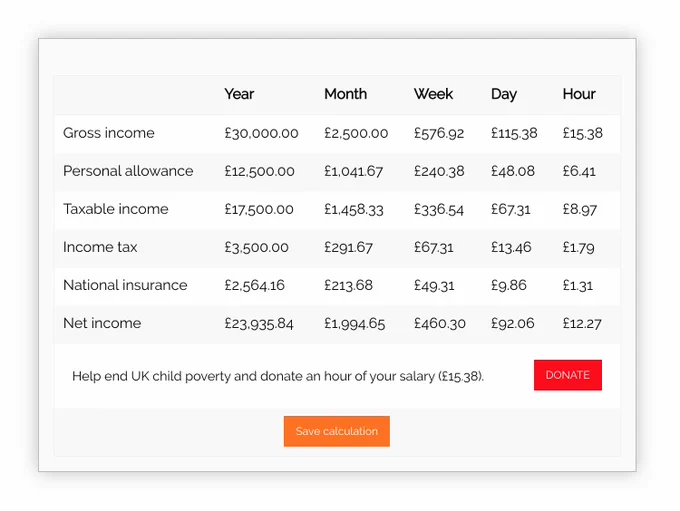680x511 pixels.
Task: Click the Personal allowance row label
Action: (128, 171)
